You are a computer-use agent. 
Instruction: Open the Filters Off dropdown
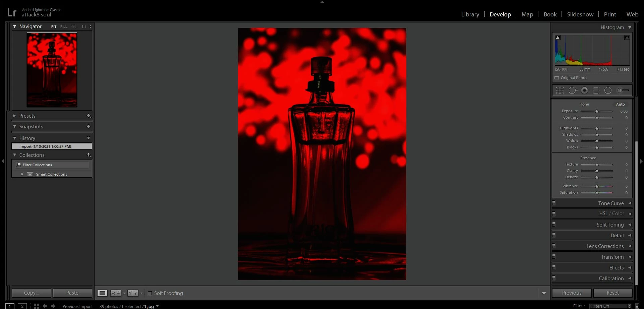coord(611,306)
